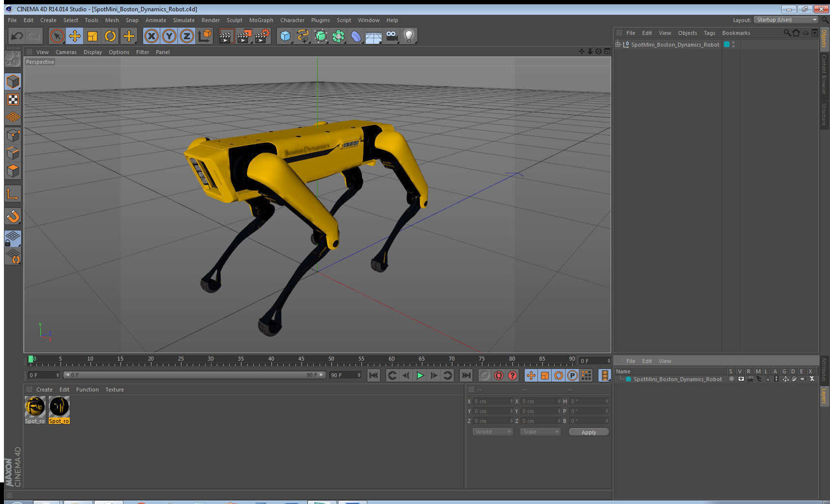Activate the Rotate tool in top toolbar

(110, 36)
